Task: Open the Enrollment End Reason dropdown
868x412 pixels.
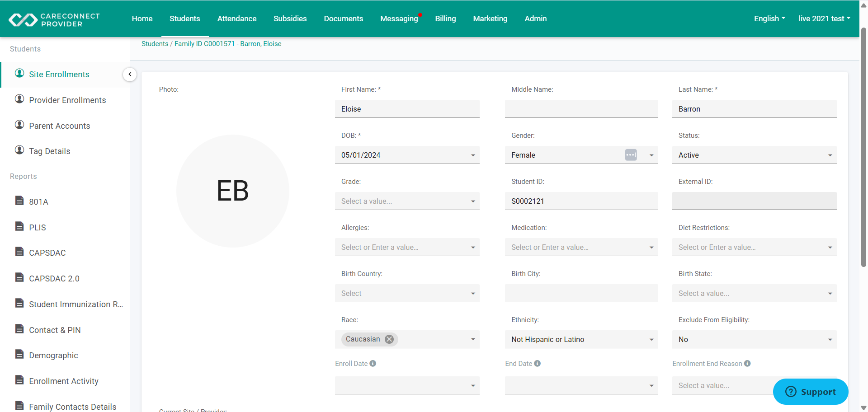Action: 722,385
